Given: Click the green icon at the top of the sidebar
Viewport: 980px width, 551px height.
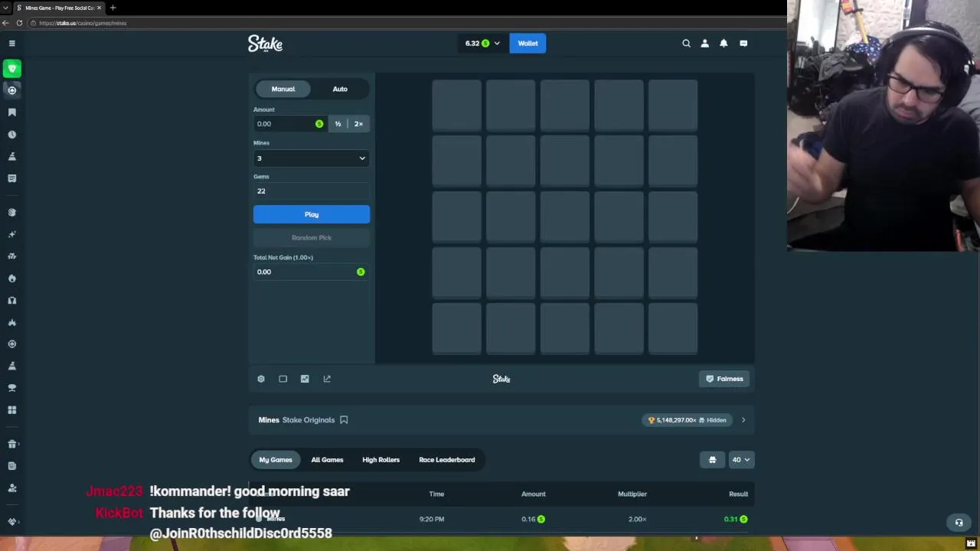Looking at the screenshot, I should 11,69.
